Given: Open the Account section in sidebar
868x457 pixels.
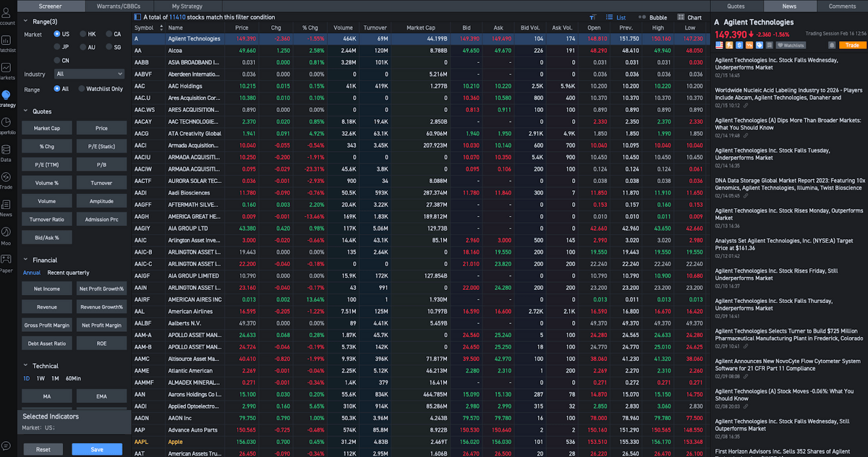Looking at the screenshot, I should pyautogui.click(x=7, y=15).
